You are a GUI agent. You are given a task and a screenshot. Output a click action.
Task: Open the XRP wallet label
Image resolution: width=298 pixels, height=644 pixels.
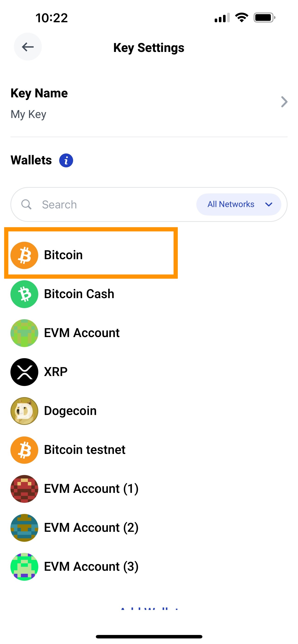56,372
